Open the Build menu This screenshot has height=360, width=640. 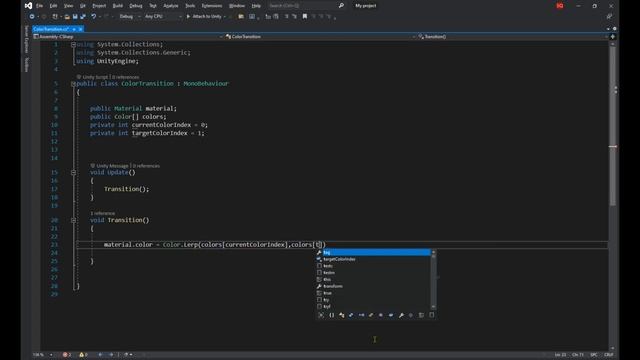coord(118,6)
